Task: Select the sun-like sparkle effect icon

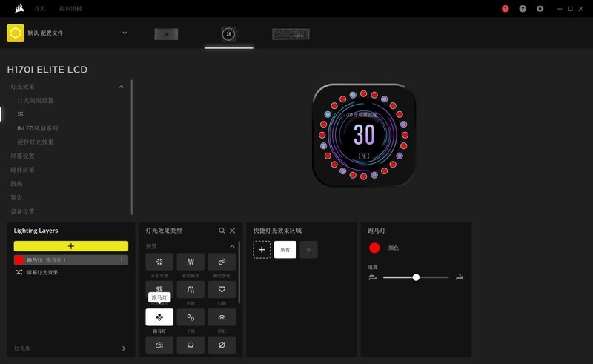Action: coord(191,345)
